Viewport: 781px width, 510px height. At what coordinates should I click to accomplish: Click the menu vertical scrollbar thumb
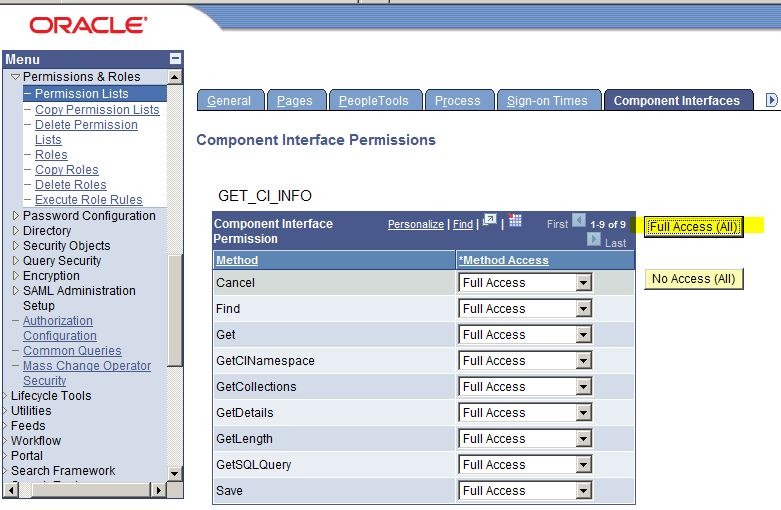tap(174, 311)
